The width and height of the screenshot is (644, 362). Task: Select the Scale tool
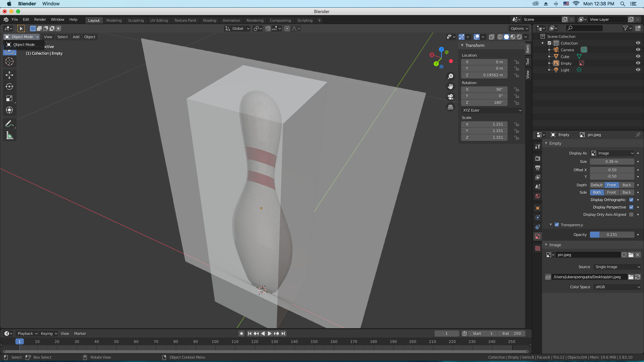9,98
